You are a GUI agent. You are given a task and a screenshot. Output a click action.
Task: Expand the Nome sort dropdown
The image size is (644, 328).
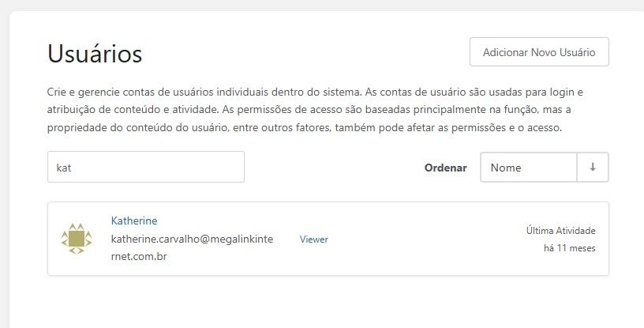(x=529, y=167)
